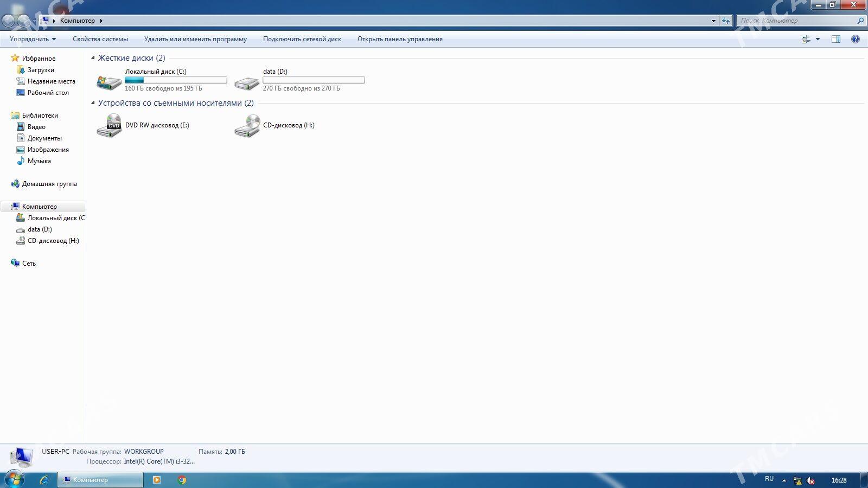Toggle the preview pane button
Viewport: 868px width, 488px height.
point(836,39)
